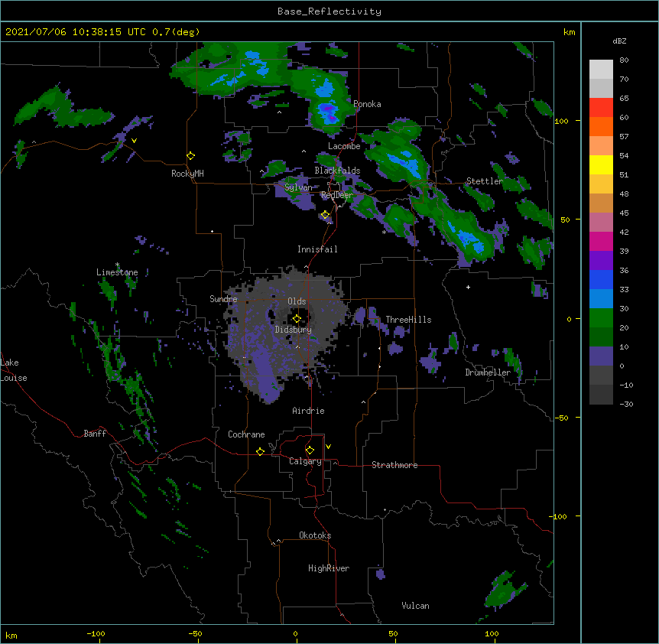This screenshot has height=644, width=659.
Task: Click the Drumheller town label
Action: pos(488,372)
